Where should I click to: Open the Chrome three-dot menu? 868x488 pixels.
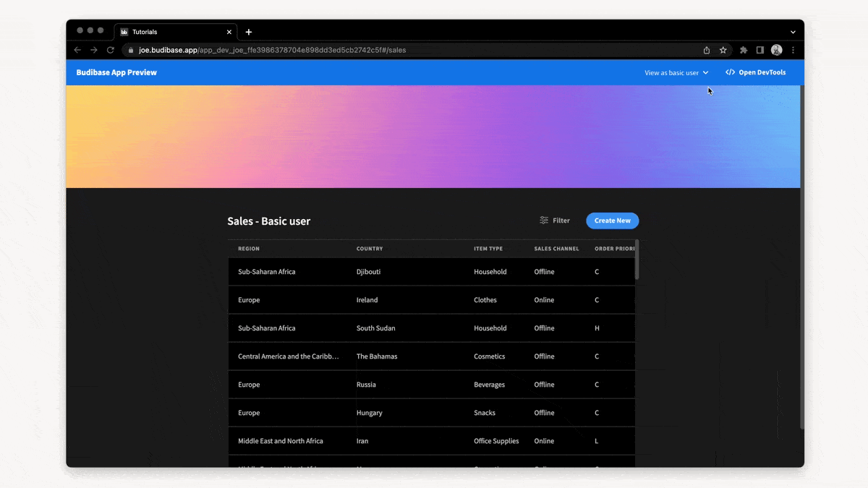coord(793,50)
